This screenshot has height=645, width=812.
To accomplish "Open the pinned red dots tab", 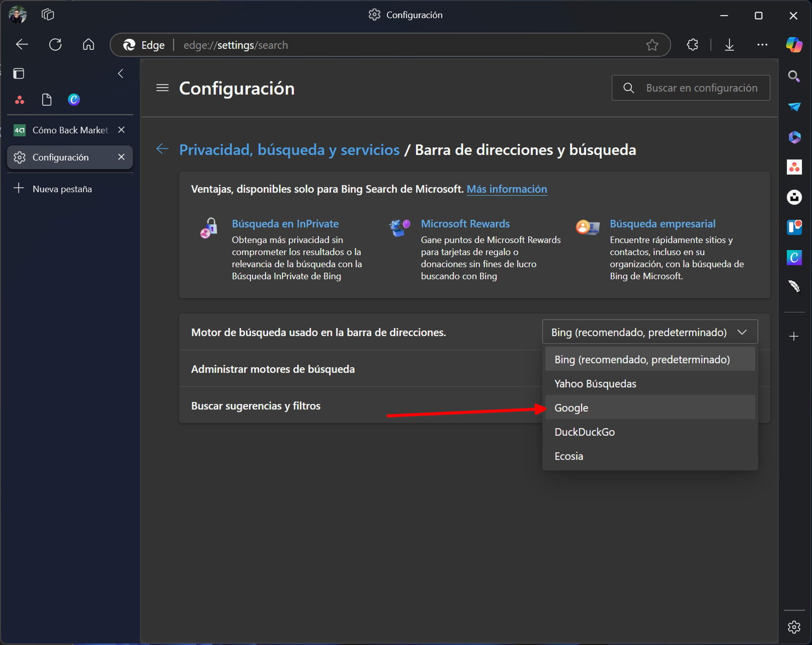I will 19,100.
